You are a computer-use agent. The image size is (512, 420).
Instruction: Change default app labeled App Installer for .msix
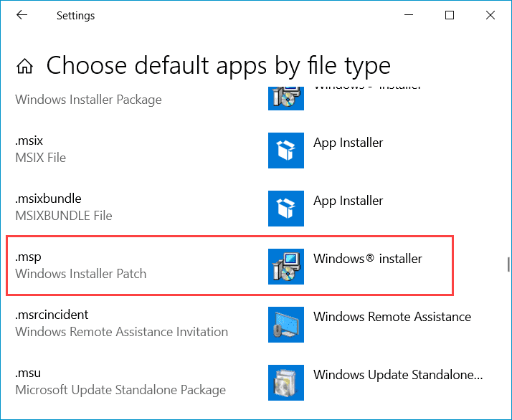click(x=348, y=143)
